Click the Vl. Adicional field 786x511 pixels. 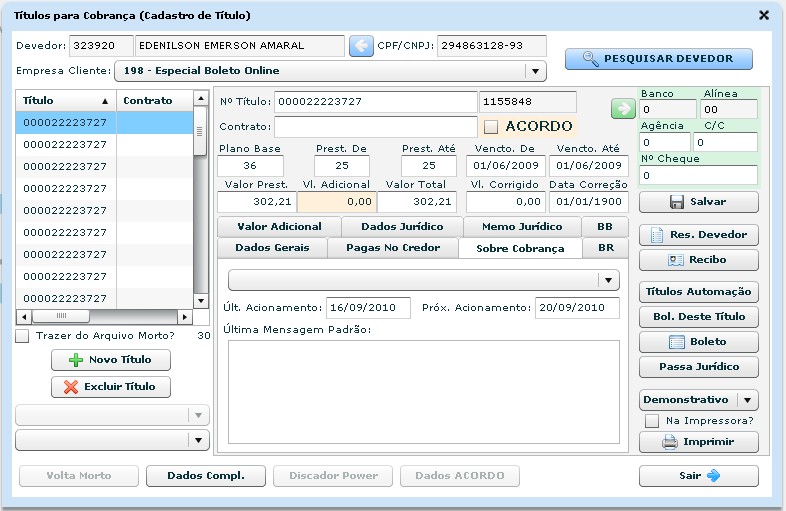(x=337, y=202)
